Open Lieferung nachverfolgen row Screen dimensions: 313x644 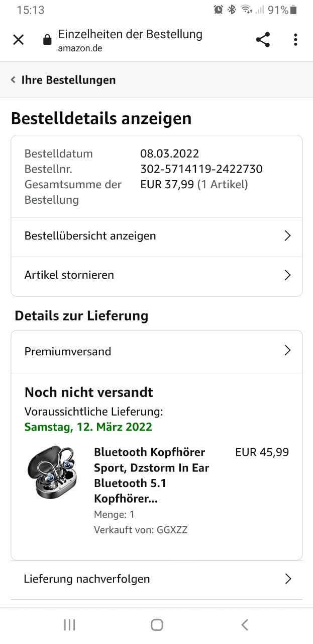[157, 579]
